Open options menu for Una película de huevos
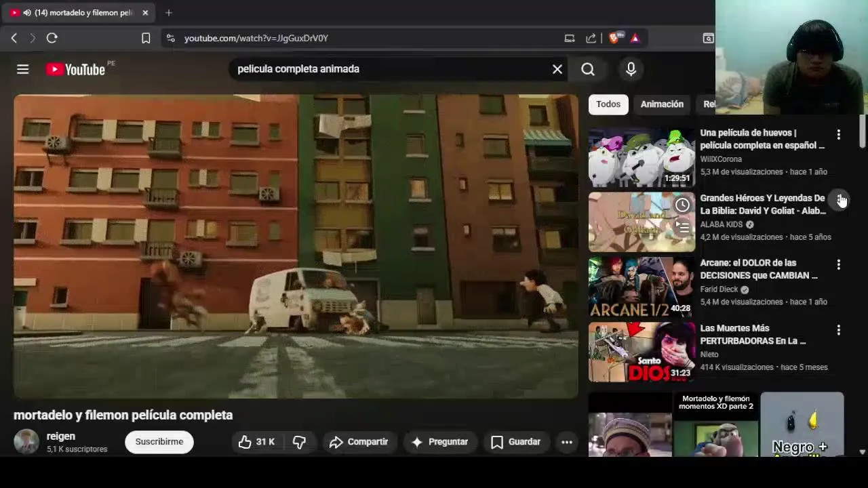The image size is (868, 488). [x=839, y=135]
